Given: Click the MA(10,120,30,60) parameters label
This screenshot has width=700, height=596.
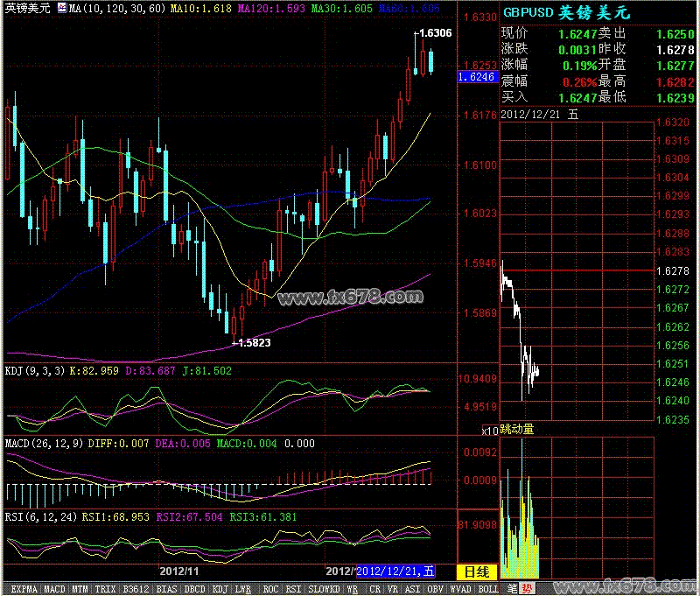Looking at the screenshot, I should point(117,8).
